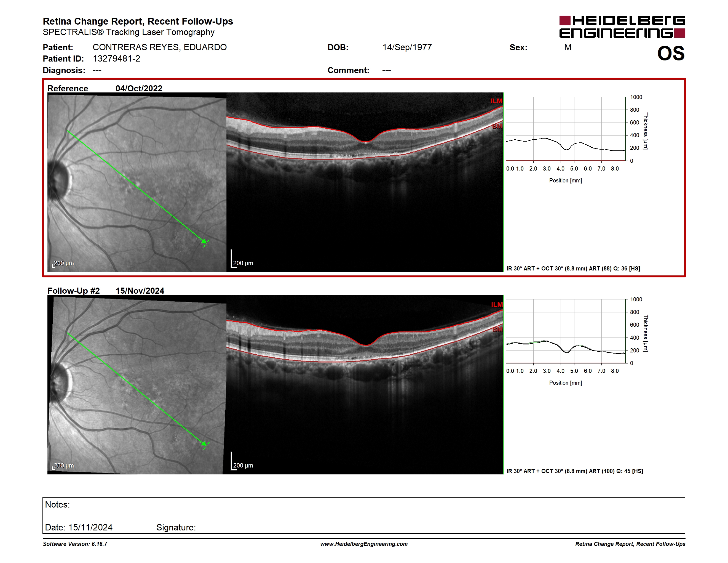This screenshot has height=563, width=728.
Task: Click the 1000 tick on Follow-Up thickness axis
Action: 636,300
